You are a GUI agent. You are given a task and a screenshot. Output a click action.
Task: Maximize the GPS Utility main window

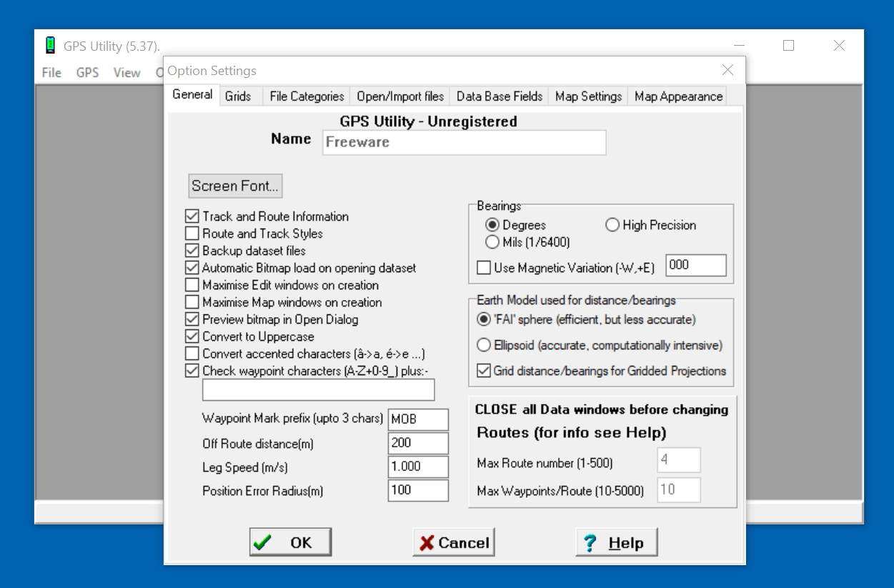tap(789, 46)
